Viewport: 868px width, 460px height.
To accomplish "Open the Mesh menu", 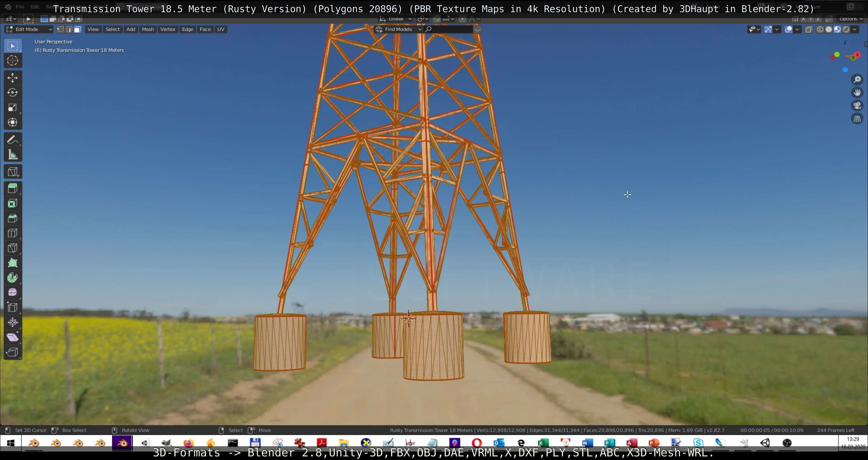I will 148,29.
